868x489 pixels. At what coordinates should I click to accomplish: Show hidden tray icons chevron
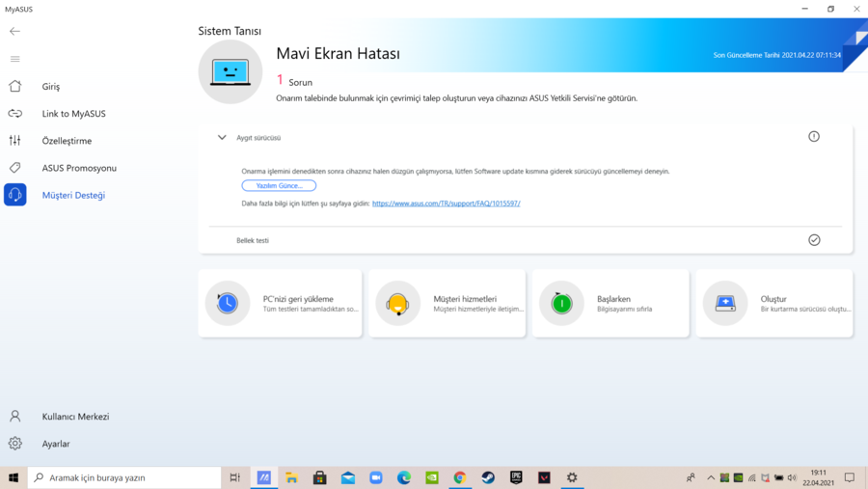711,477
